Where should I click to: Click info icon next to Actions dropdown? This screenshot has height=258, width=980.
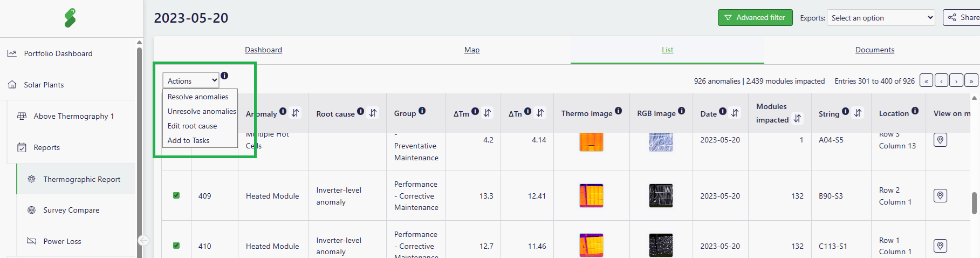tap(224, 76)
